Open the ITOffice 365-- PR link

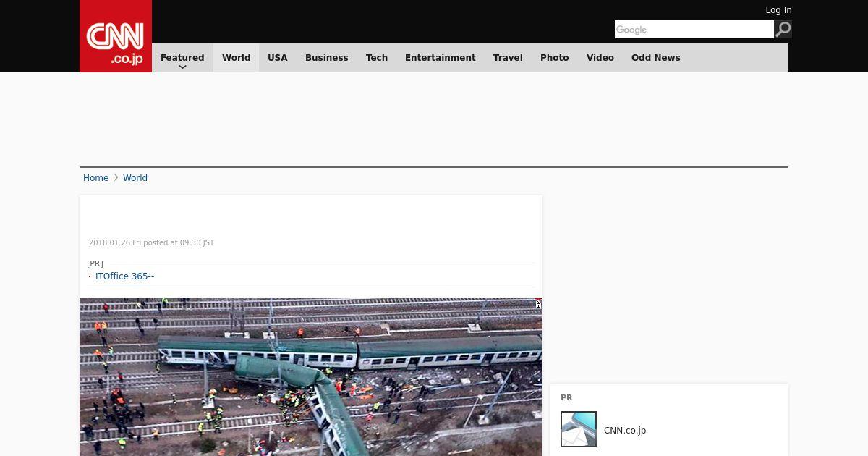(124, 276)
